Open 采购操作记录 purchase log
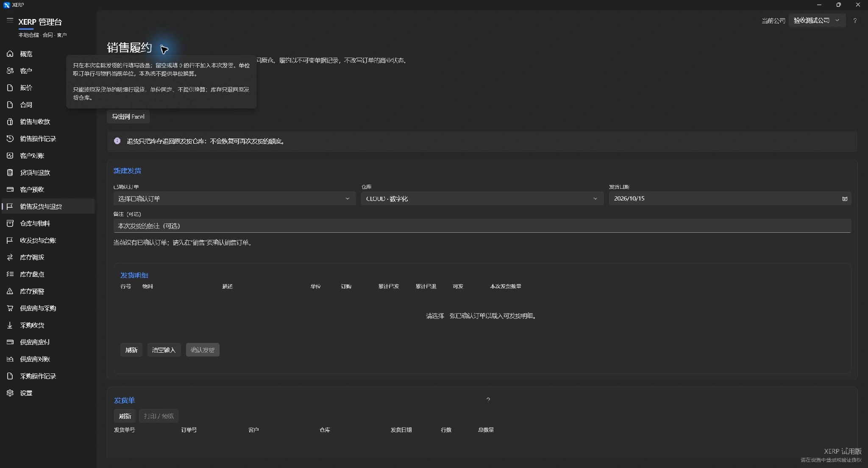This screenshot has height=468, width=868. point(47,376)
